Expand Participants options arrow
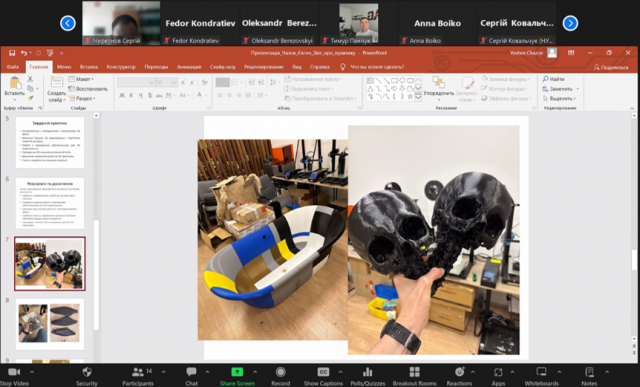Image resolution: width=640 pixels, height=387 pixels. tap(163, 372)
